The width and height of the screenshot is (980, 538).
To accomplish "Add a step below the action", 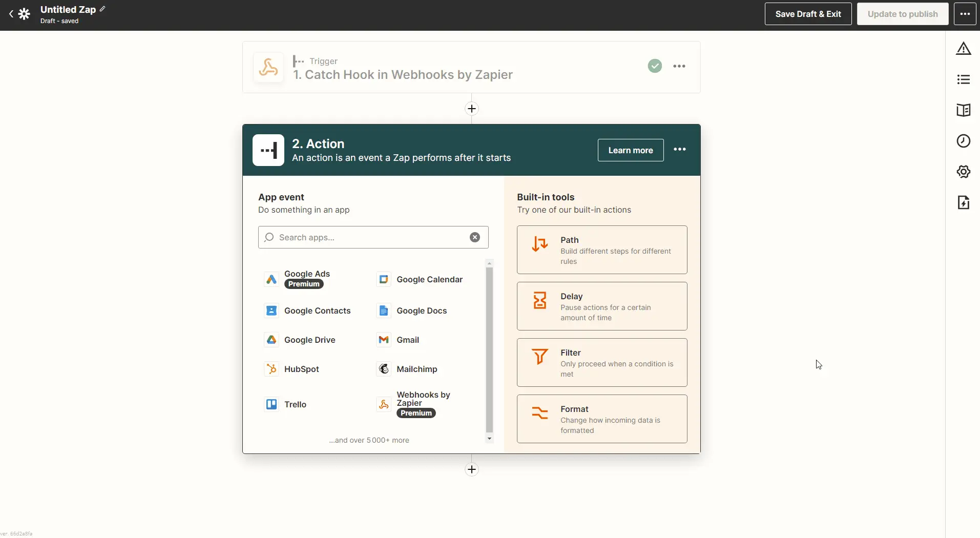I will tap(472, 469).
